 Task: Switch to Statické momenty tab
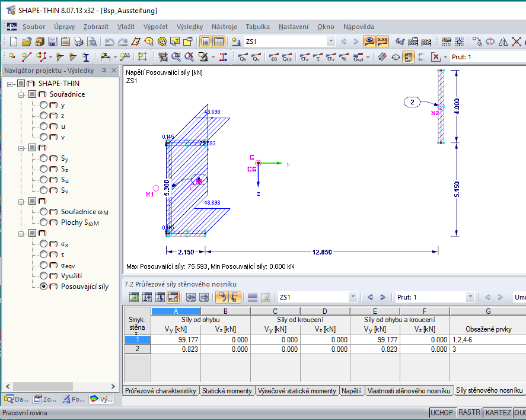click(x=227, y=391)
